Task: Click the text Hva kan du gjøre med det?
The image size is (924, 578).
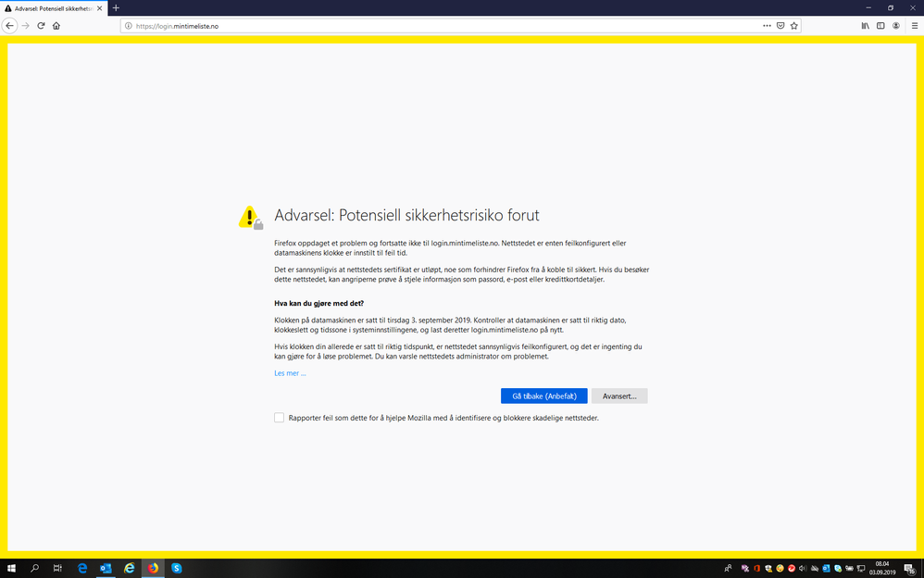Action: (318, 303)
